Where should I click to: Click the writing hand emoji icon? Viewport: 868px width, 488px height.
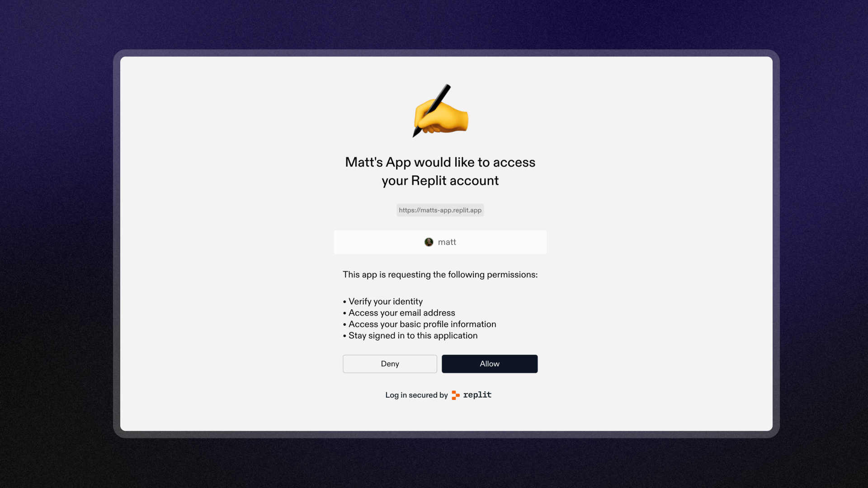[x=445, y=118]
